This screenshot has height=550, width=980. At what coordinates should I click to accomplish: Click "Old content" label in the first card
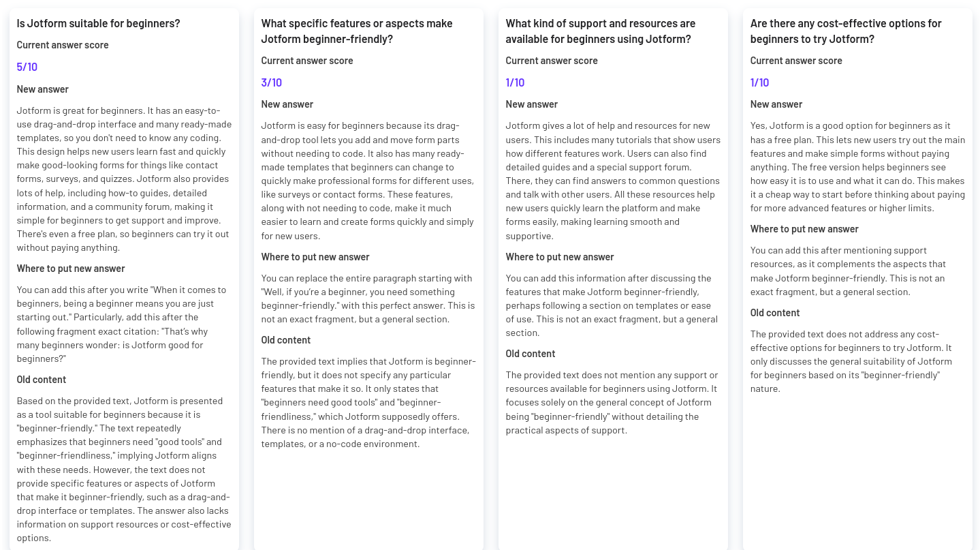(x=42, y=380)
